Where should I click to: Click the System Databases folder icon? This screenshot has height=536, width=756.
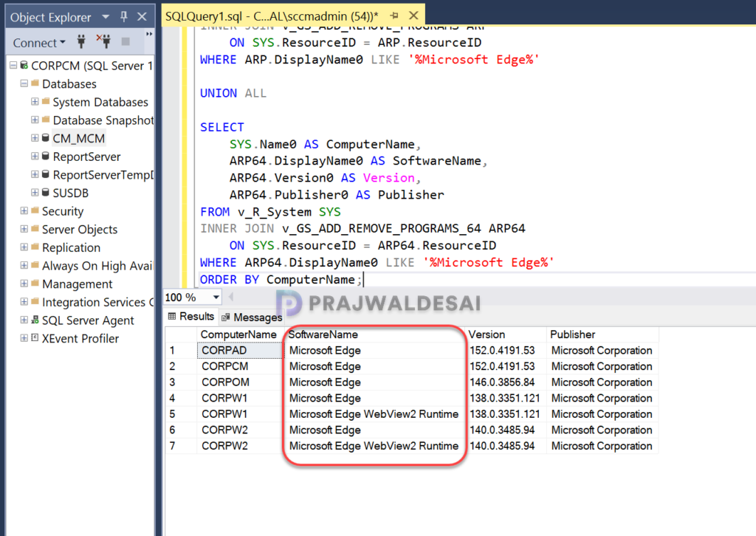[x=46, y=101]
